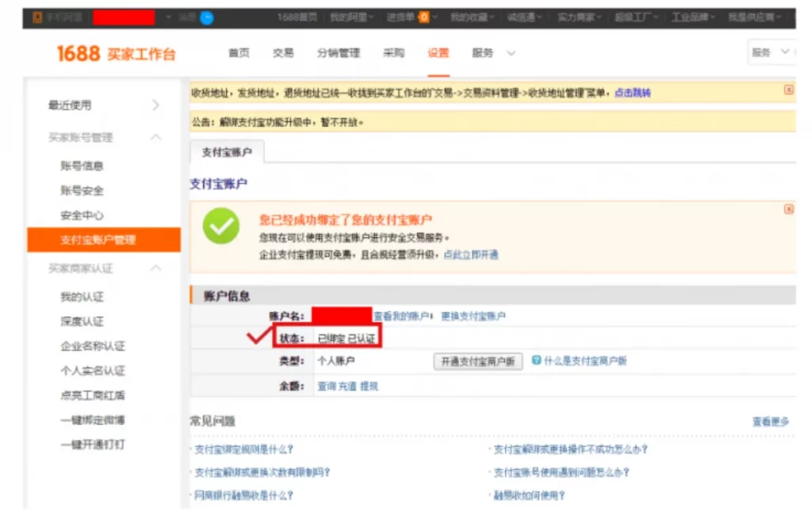812x520 pixels.
Task: Click 查看更多 beside 常见问题
Action: click(771, 422)
